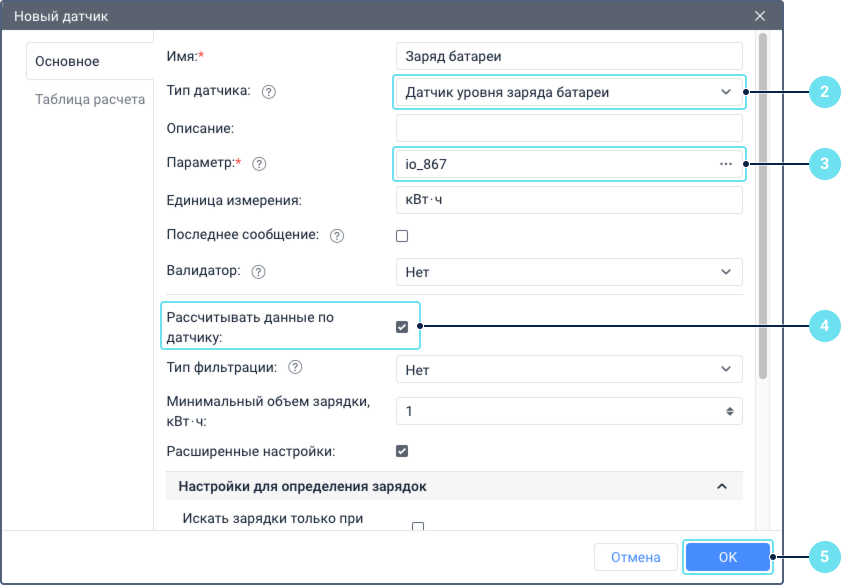Open the Валидатор dropdown

569,271
